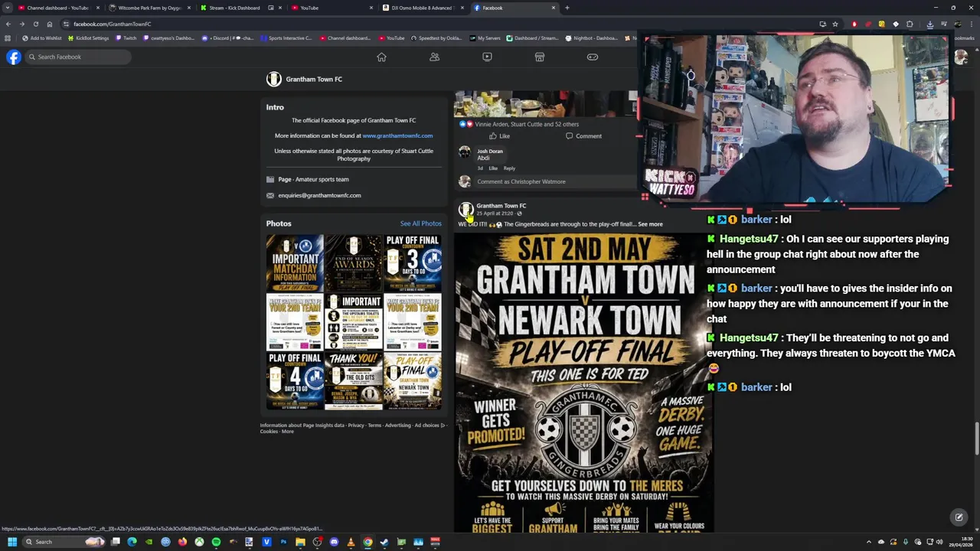This screenshot has height=551, width=980.
Task: Click the Facebook logo at top left
Action: tap(13, 57)
